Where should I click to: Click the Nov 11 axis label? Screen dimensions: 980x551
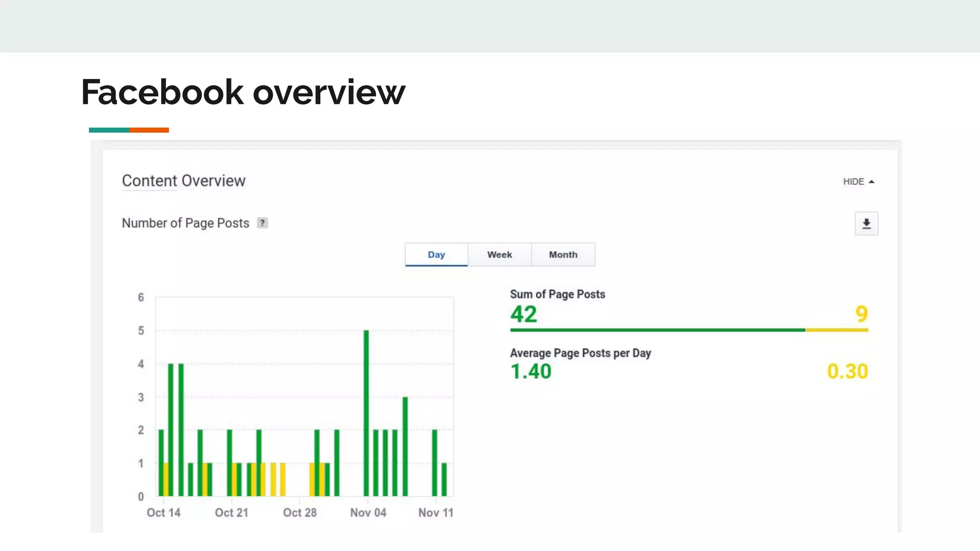[436, 513]
